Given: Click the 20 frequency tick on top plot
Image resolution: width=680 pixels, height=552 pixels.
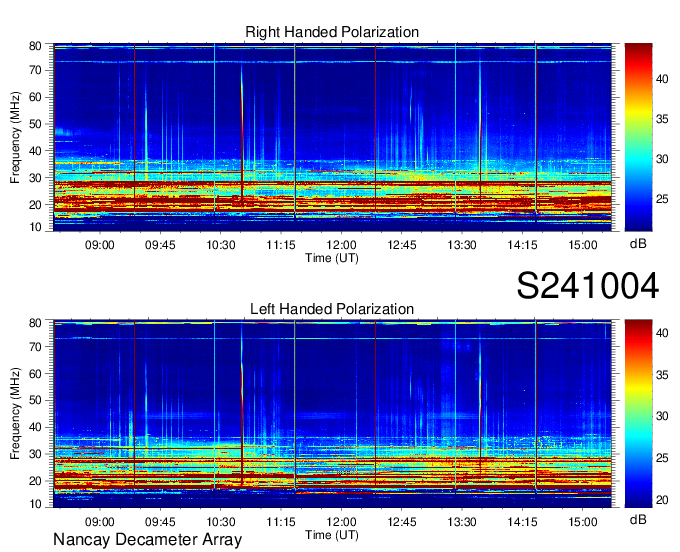Looking at the screenshot, I should point(35,205).
